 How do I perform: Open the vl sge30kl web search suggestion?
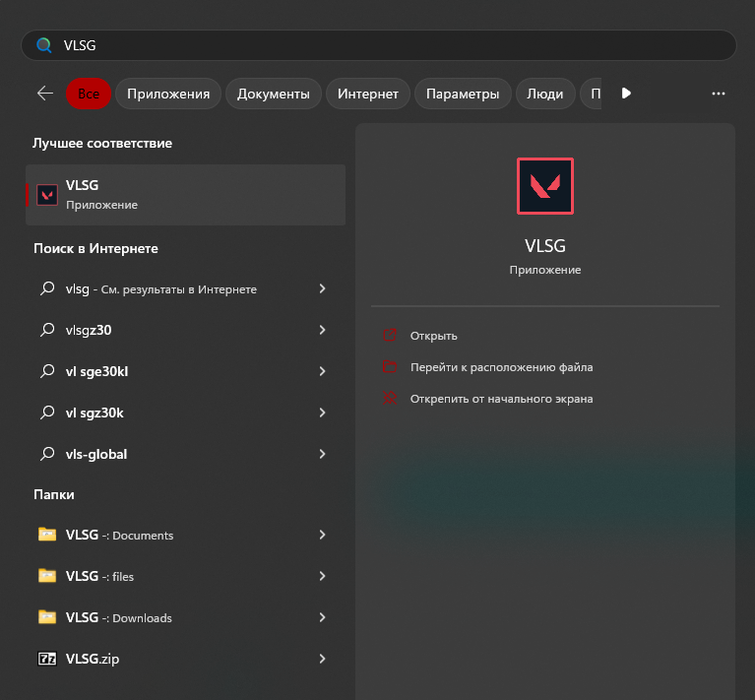(x=96, y=372)
